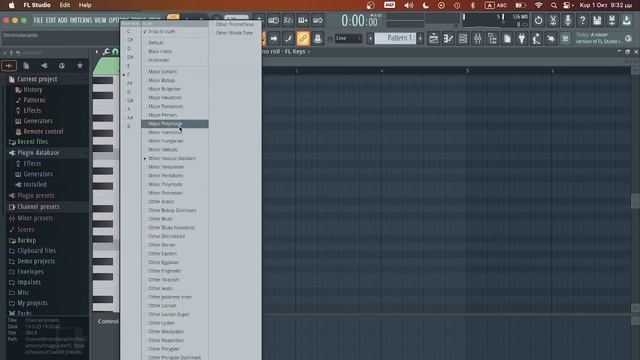Screen dimensions: 640x360
Task: Toggle the link/multilink chain button
Action: pos(303,39)
